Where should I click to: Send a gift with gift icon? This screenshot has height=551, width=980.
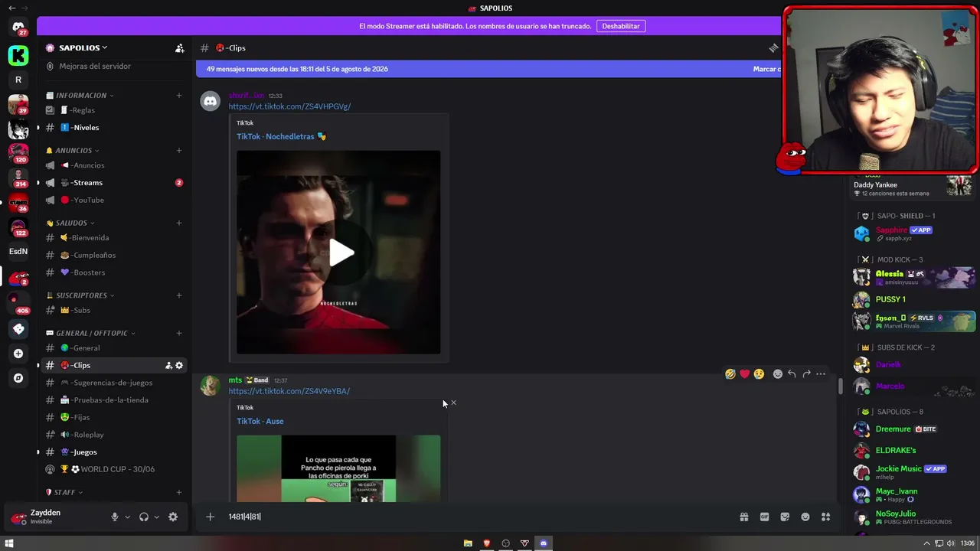(743, 517)
